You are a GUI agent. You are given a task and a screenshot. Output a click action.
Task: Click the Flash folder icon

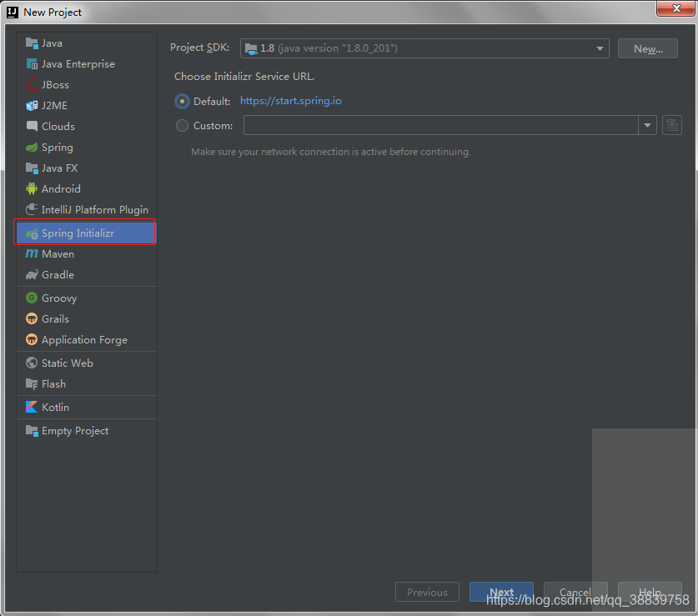pyautogui.click(x=32, y=383)
